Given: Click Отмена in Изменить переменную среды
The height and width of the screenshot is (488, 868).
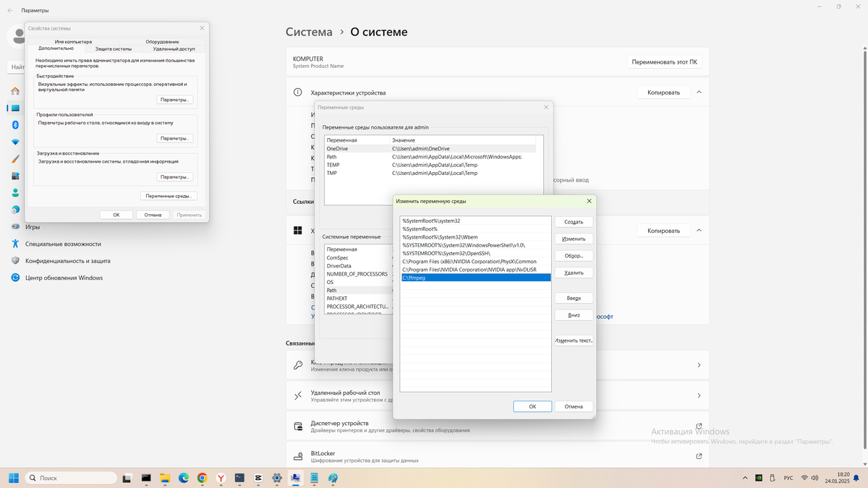Looking at the screenshot, I should pyautogui.click(x=574, y=406).
